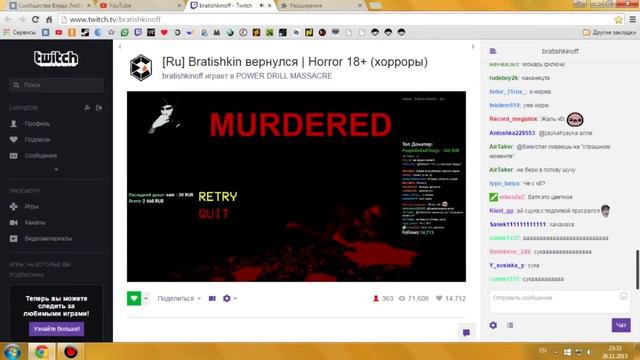Open the YouTube bookmark icon in bookmarks bar
Viewport: 640px width, 360px height.
tap(59, 32)
